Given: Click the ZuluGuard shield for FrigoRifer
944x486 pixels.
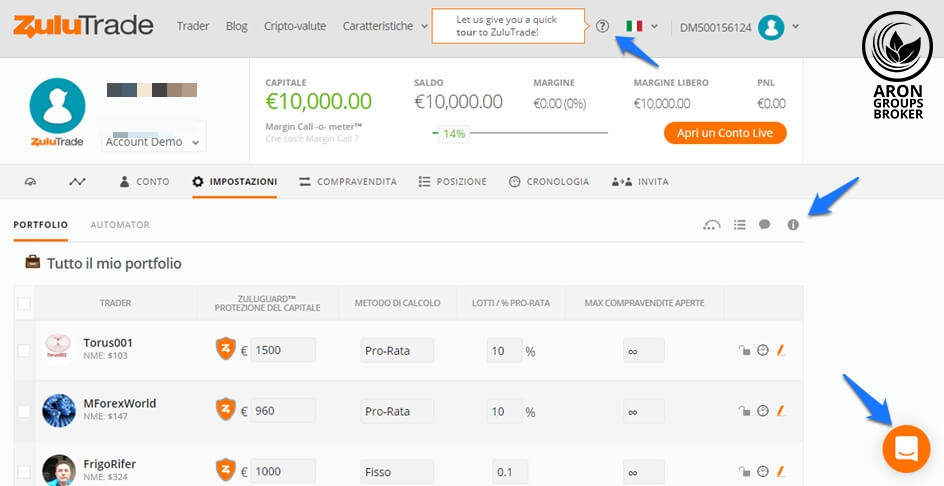Looking at the screenshot, I should [226, 470].
